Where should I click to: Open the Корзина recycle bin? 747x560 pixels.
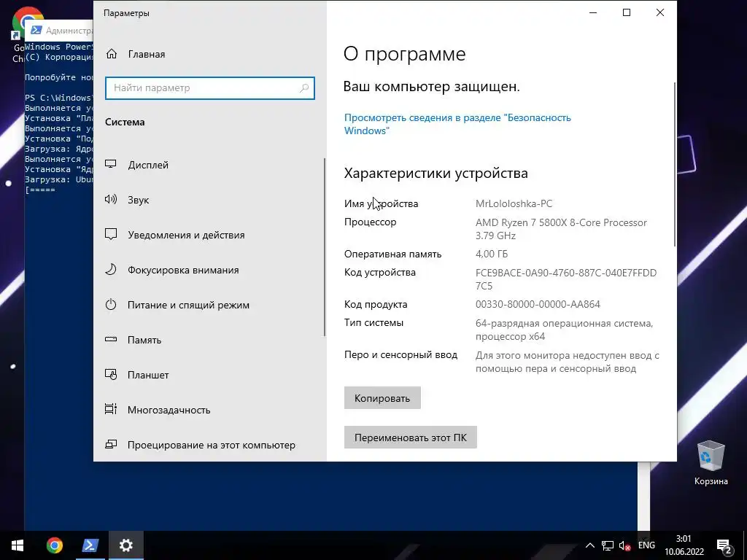pos(711,463)
